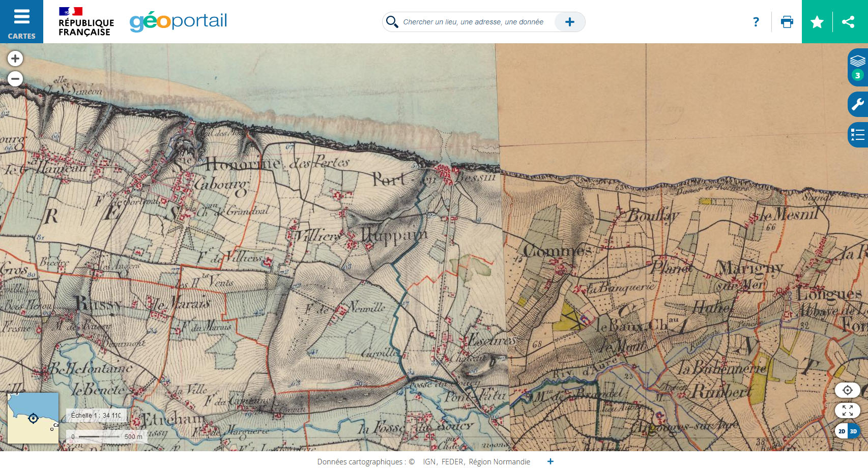Click the Échelle 1 : 34 110 scale label

(96, 416)
